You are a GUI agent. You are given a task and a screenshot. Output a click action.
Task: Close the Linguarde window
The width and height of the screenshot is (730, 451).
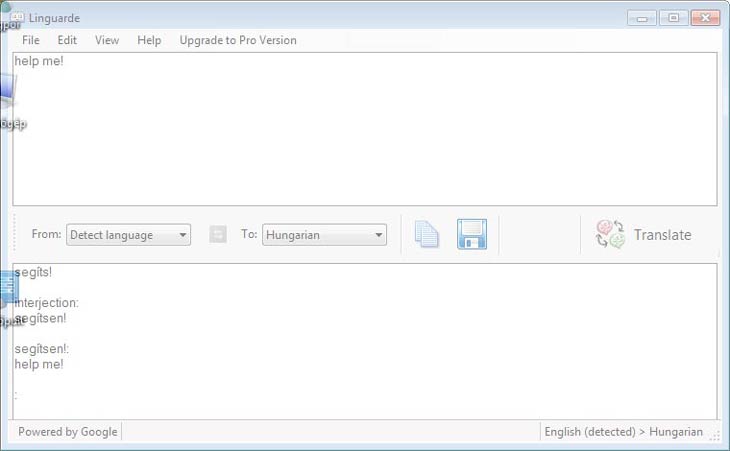[704, 17]
